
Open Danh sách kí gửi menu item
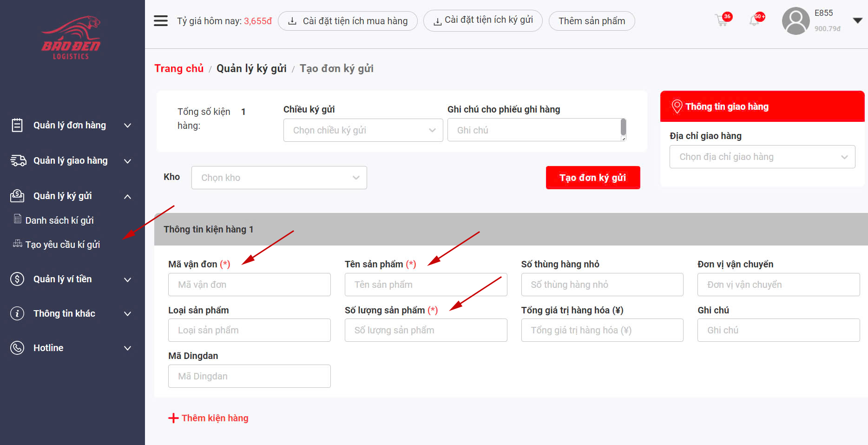tap(59, 220)
